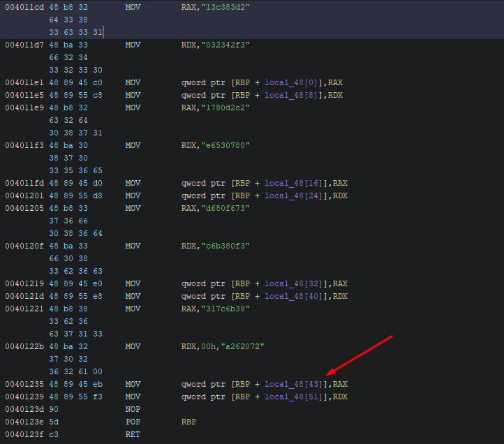Image resolution: width=504 pixels, height=444 pixels.
Task: Select the string operand "317c6b38"
Action: click(x=223, y=309)
